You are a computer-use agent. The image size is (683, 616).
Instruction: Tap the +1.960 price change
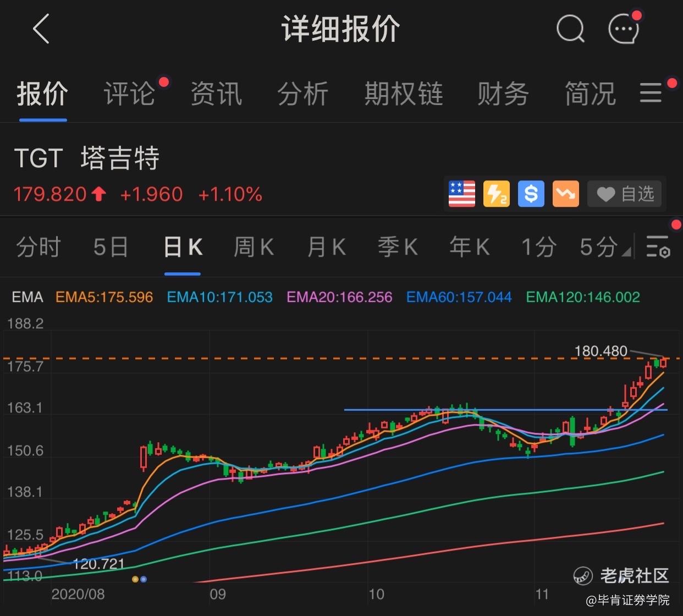[151, 194]
